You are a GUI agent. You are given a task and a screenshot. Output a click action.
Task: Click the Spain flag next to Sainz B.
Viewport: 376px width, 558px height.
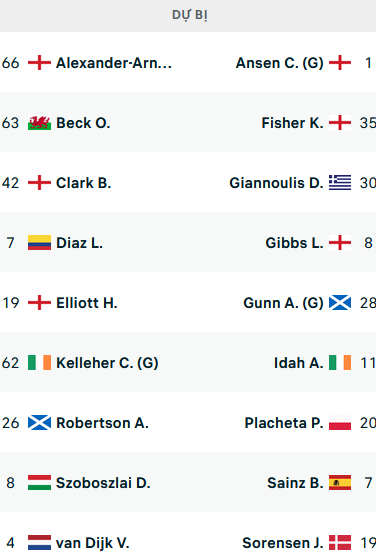[x=340, y=483]
